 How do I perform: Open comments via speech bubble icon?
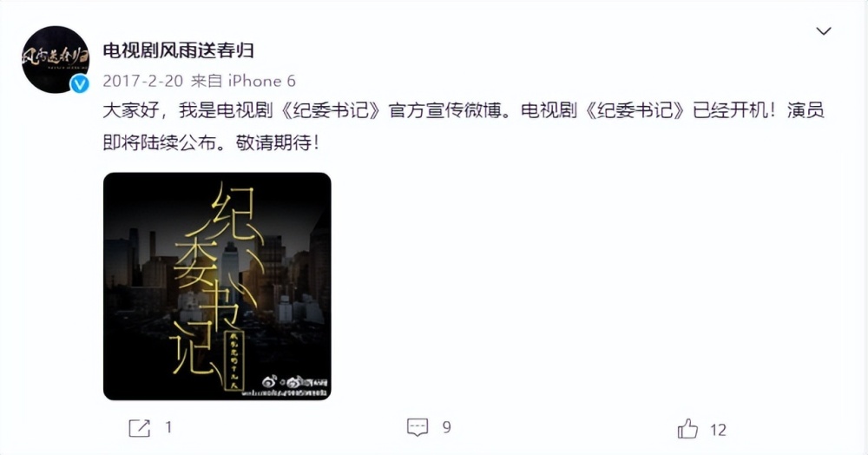coord(418,427)
